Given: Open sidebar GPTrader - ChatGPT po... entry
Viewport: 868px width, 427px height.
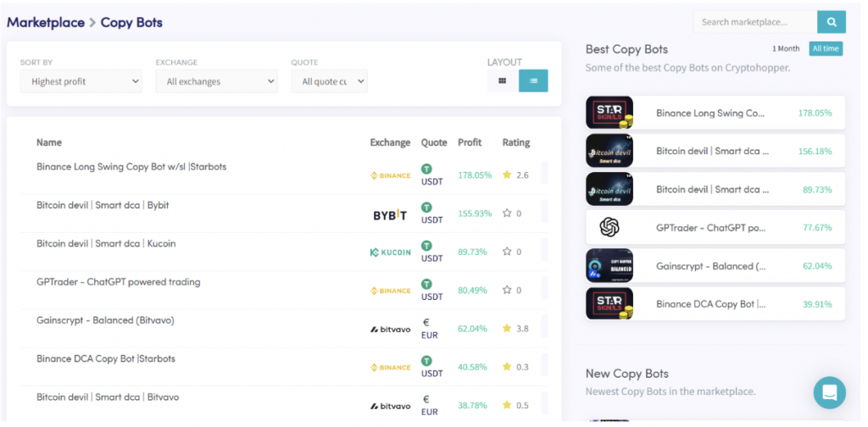Looking at the screenshot, I should click(x=715, y=227).
